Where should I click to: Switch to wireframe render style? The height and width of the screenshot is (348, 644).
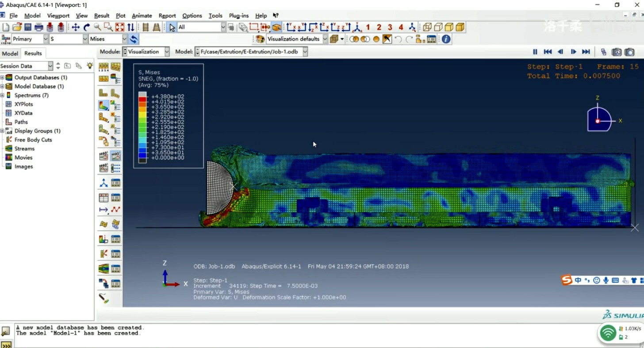pyautogui.click(x=427, y=27)
